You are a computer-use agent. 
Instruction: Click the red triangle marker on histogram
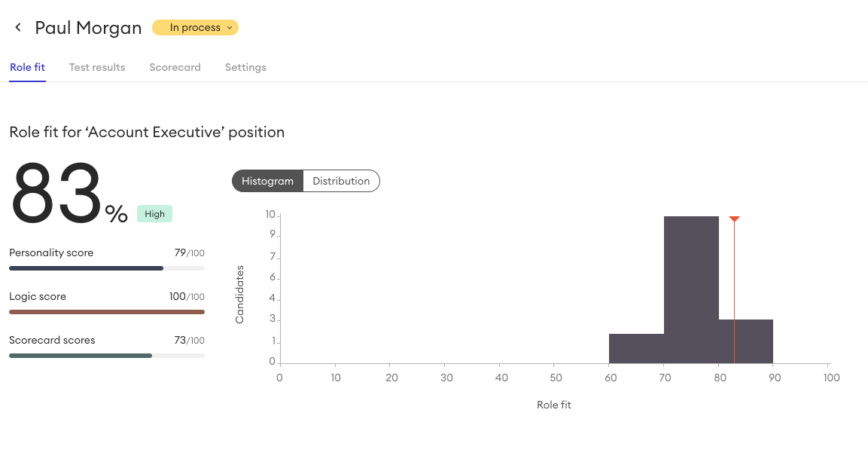pyautogui.click(x=734, y=219)
